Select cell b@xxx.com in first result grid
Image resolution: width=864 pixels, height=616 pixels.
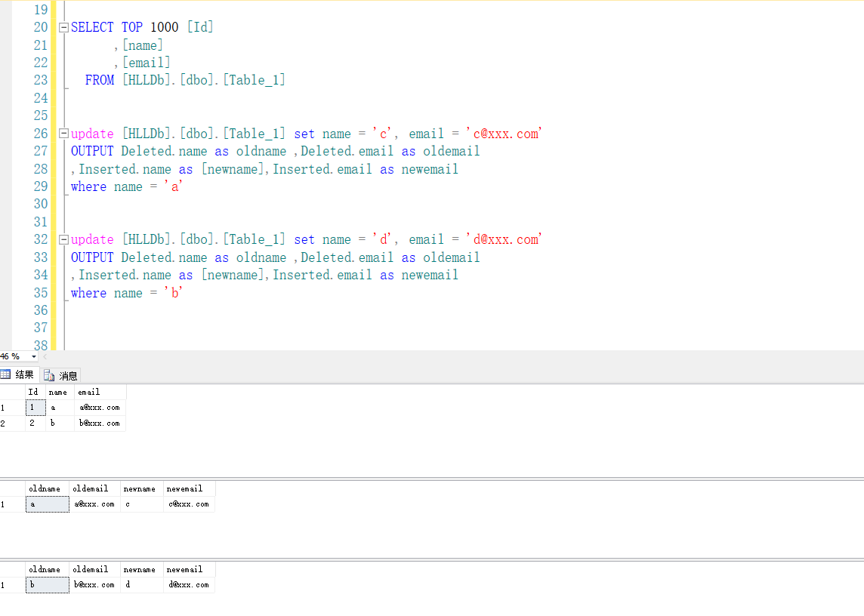pyautogui.click(x=100, y=423)
